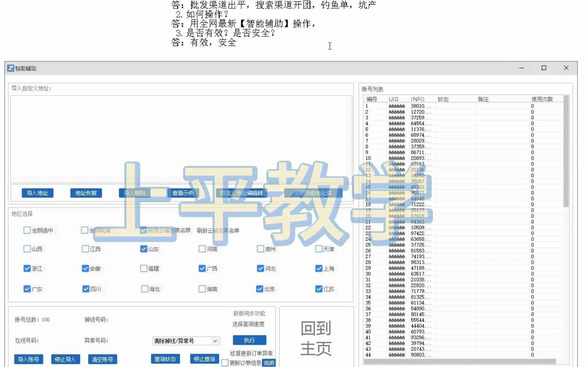
Task: Uncheck the 山东 region checkbox
Action: 144,249
